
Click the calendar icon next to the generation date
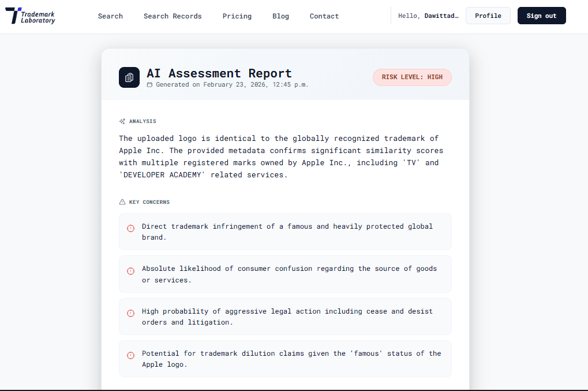151,84
